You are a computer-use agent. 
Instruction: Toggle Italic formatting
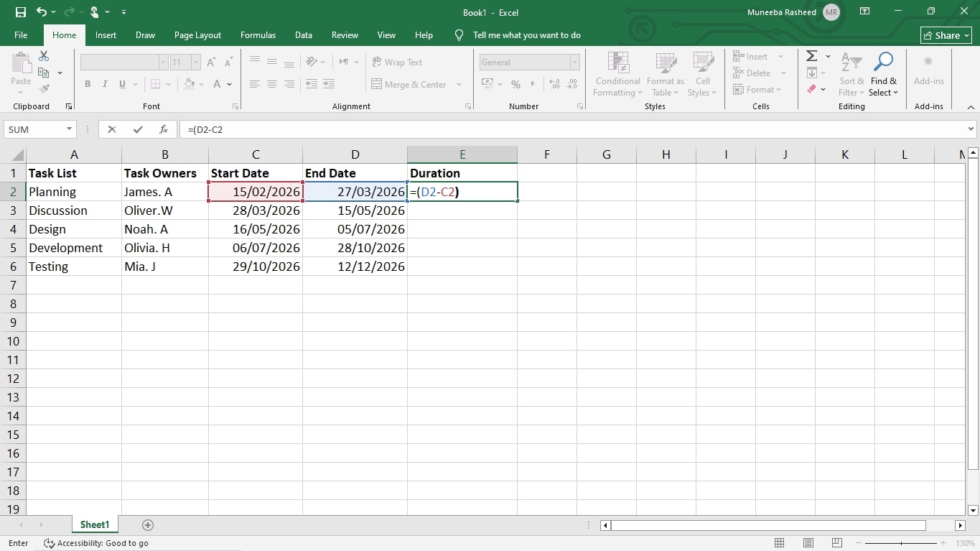(x=105, y=84)
